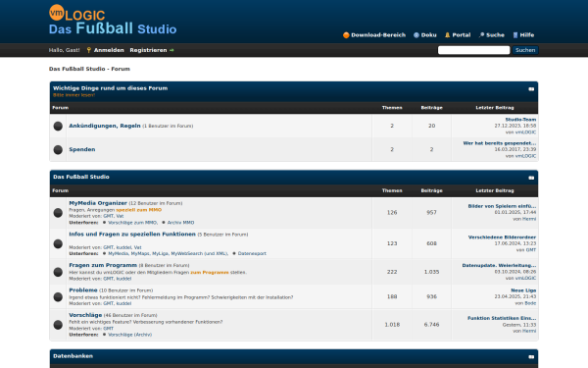Open the Spenden forum
Image resolution: width=588 pixels, height=368 pixels.
82,149
